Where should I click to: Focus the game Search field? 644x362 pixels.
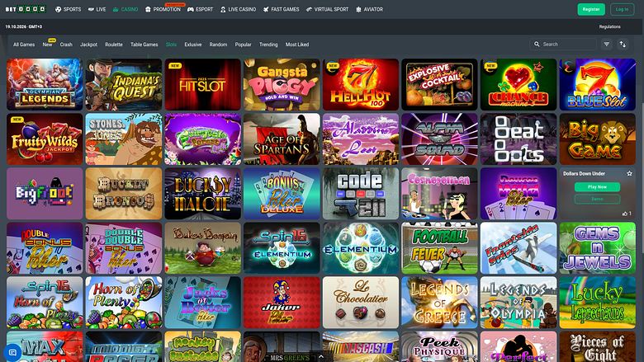[563, 44]
